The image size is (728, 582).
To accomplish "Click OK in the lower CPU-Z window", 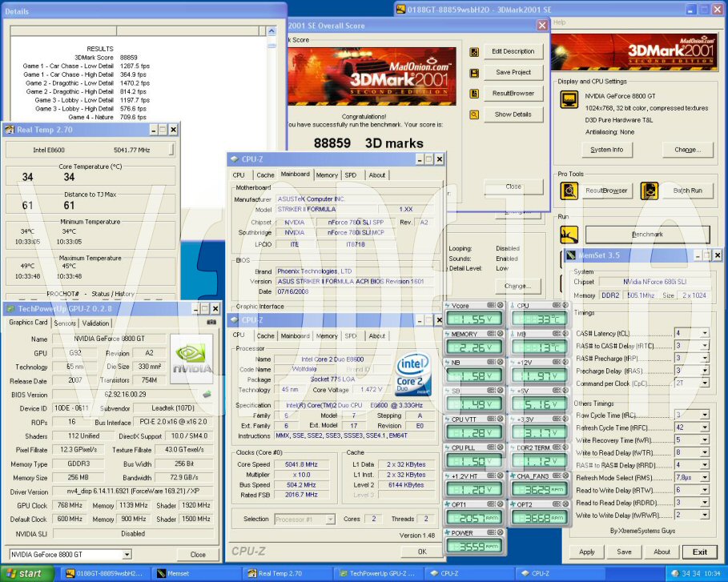I will pos(421,552).
